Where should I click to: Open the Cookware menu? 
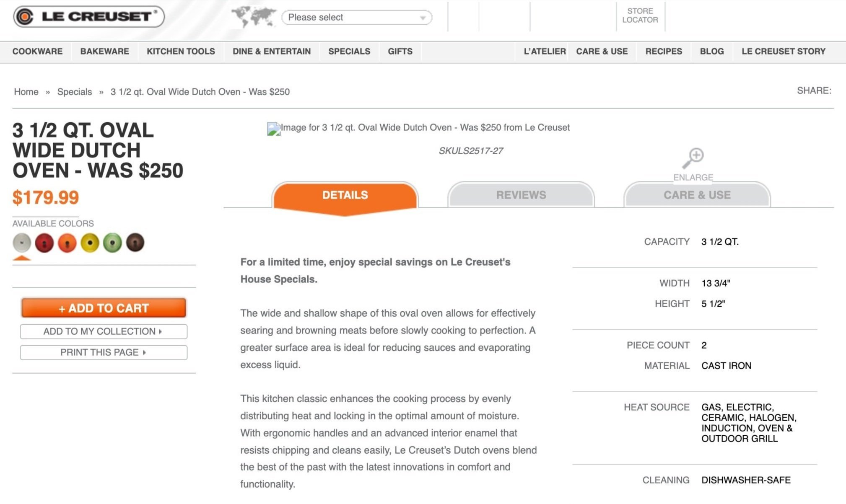(x=37, y=52)
